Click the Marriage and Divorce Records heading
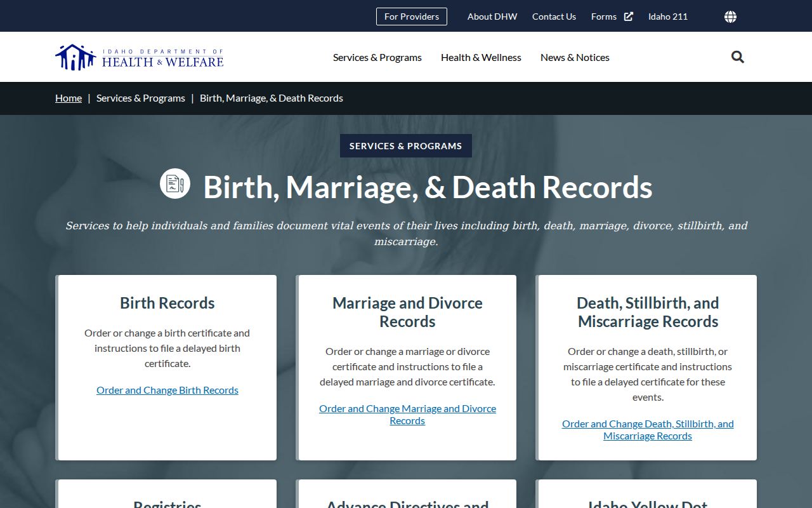Viewport: 812px width, 508px height. (407, 312)
